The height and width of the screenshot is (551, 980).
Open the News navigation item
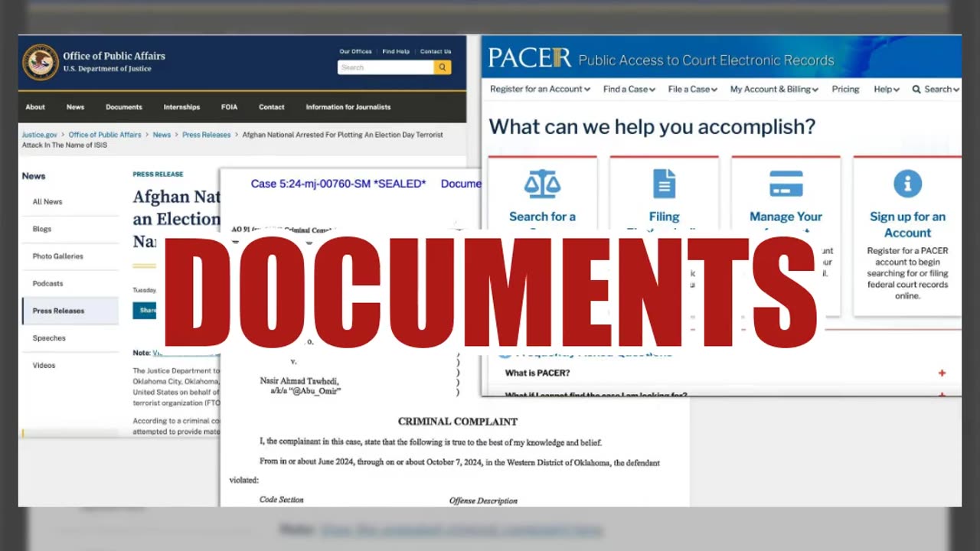75,107
